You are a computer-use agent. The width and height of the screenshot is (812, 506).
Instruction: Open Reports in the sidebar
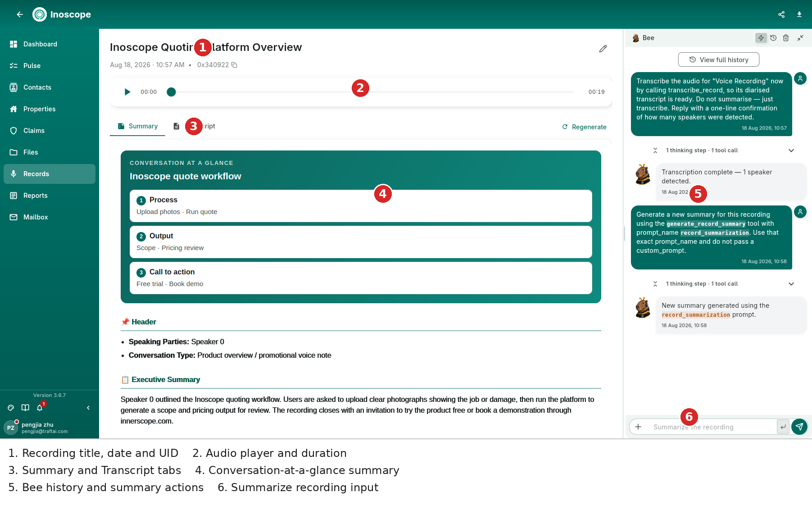(x=50, y=196)
